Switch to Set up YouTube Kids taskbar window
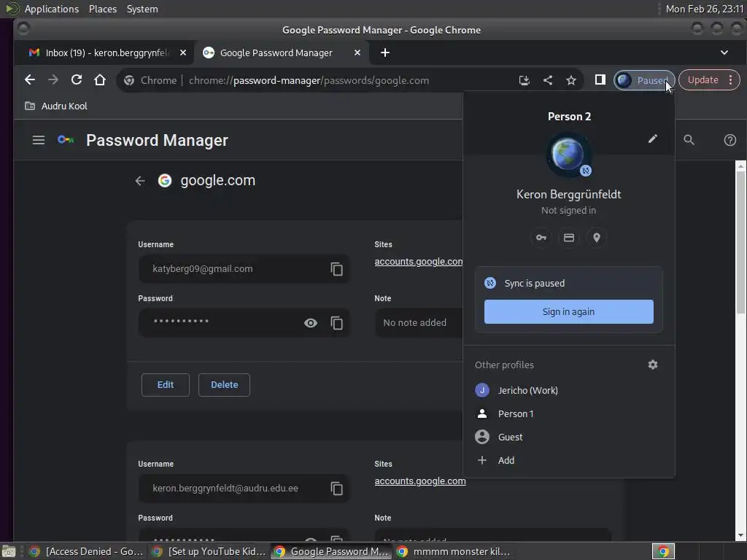This screenshot has height=560, width=747. click(209, 551)
